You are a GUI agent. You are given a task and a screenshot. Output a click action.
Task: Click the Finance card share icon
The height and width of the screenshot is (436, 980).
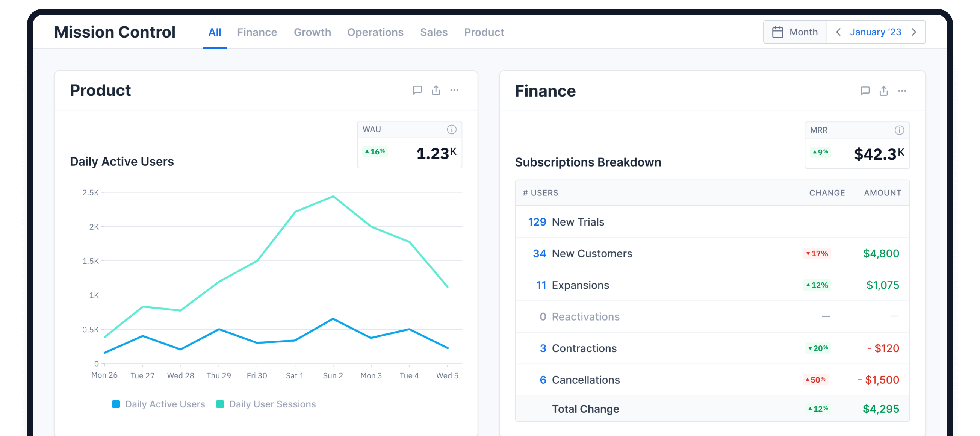coord(883,91)
